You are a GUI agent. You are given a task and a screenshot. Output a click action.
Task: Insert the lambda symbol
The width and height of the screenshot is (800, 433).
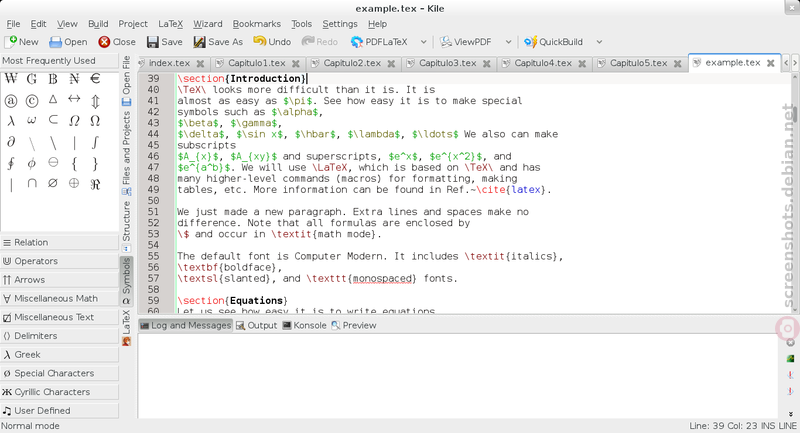click(x=11, y=121)
